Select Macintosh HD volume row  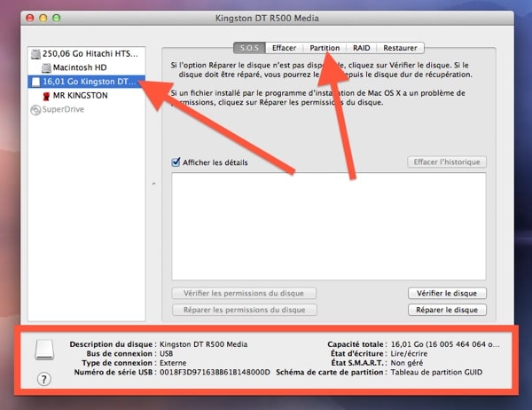[x=87, y=67]
